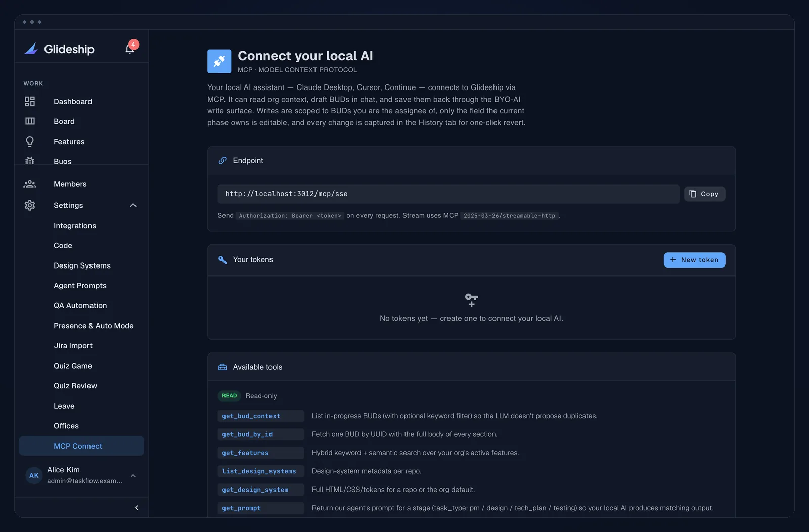The height and width of the screenshot is (532, 809).
Task: Collapse the Settings submenu chevron
Action: tap(133, 205)
